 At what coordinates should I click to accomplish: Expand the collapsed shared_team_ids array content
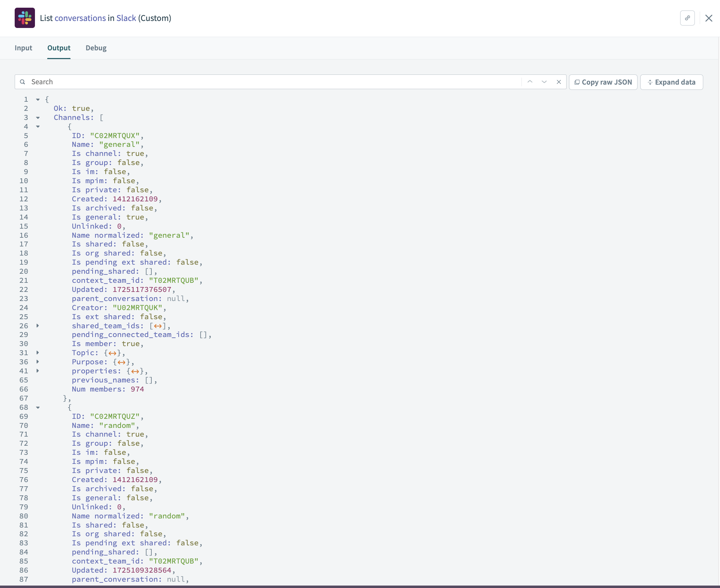(x=158, y=326)
